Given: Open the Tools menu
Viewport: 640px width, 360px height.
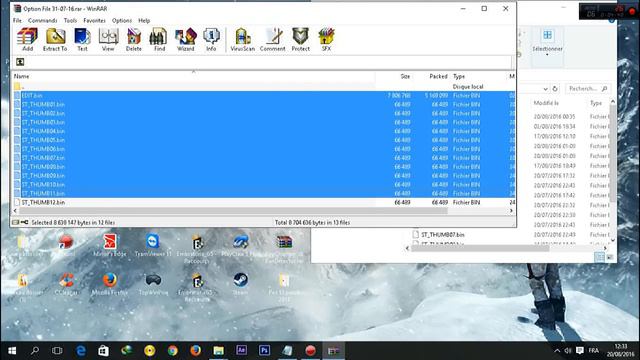Looking at the screenshot, I should 70,20.
